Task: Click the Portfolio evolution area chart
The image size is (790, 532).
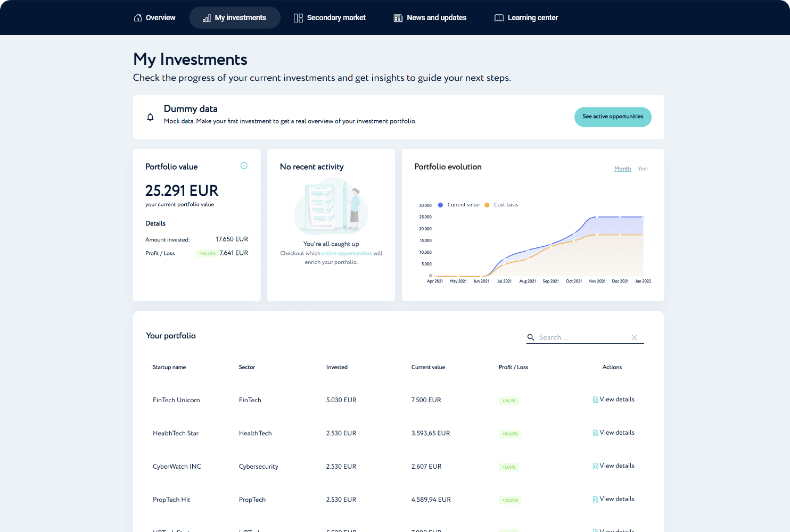Action: coord(539,246)
